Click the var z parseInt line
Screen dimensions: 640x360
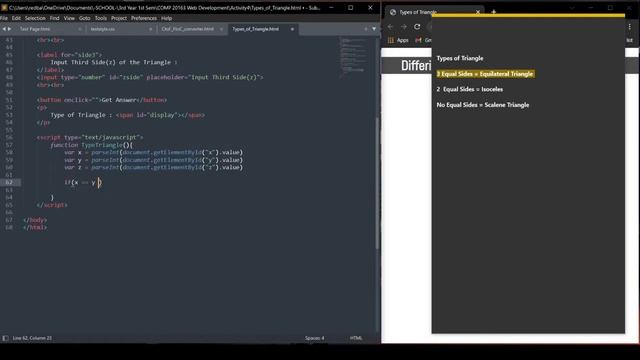153,167
